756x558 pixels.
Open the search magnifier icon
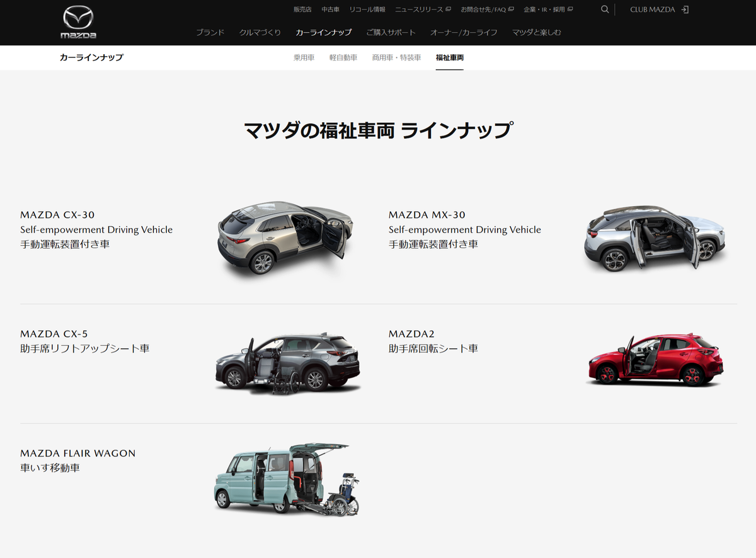(x=605, y=9)
